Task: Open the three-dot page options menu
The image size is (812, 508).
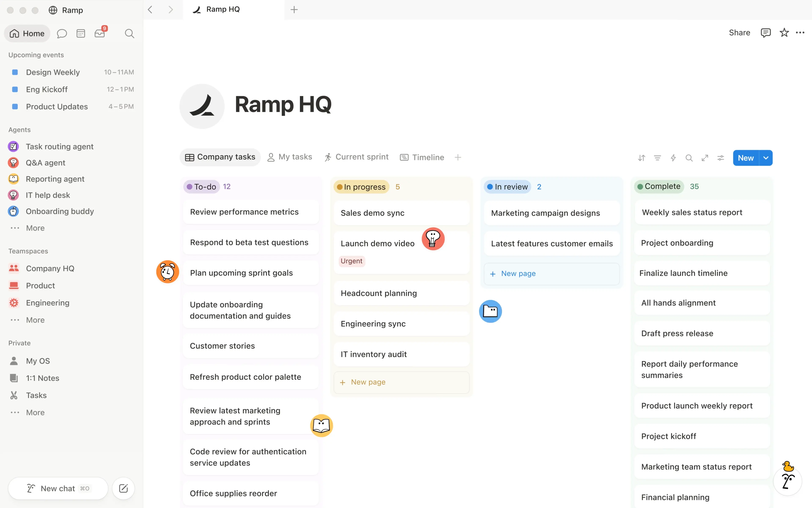Action: pos(800,33)
